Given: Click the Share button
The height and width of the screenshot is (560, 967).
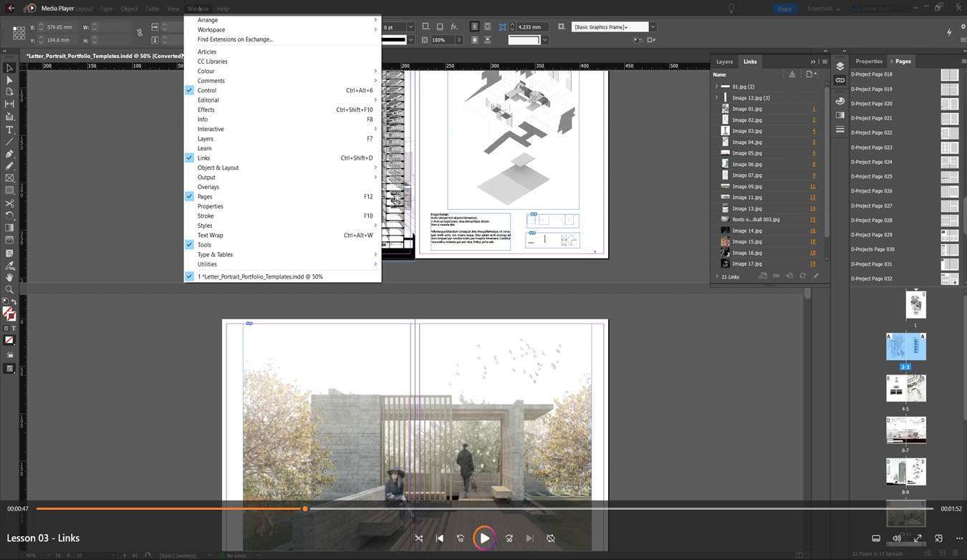Looking at the screenshot, I should pos(784,9).
